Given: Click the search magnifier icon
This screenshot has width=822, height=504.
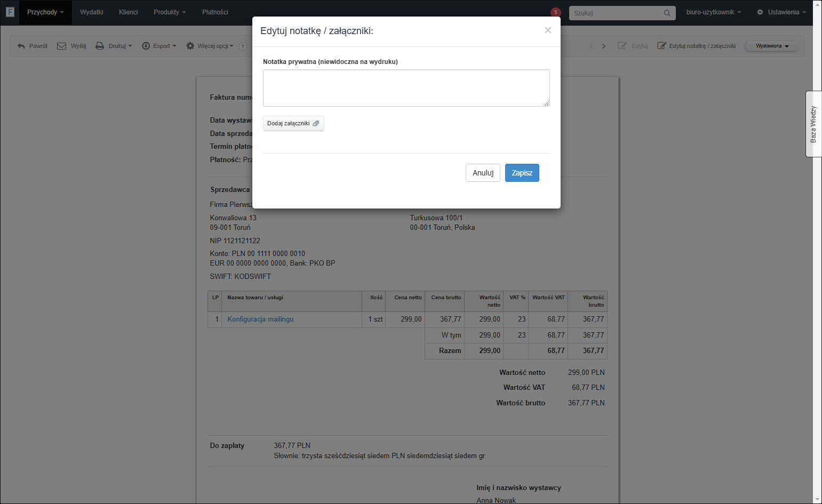Looking at the screenshot, I should point(667,13).
